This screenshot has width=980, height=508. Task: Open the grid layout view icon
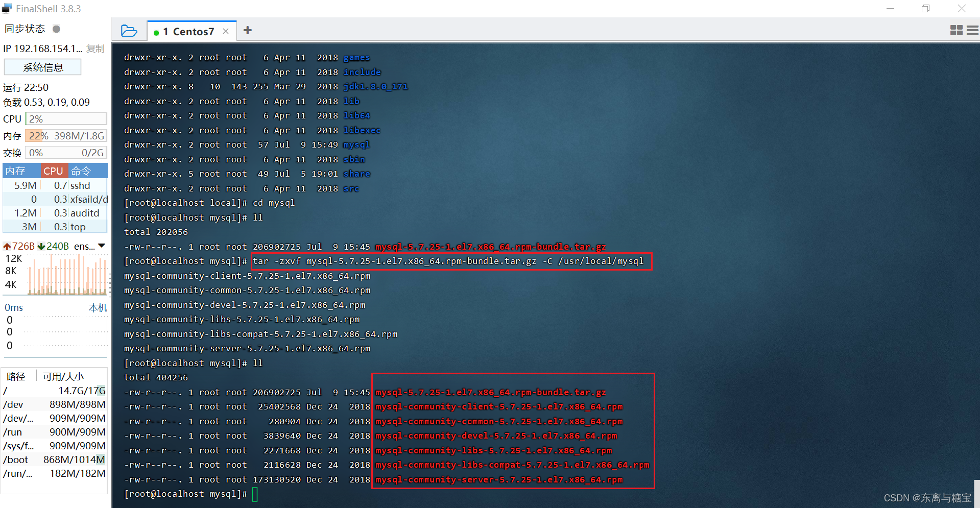pos(956,31)
